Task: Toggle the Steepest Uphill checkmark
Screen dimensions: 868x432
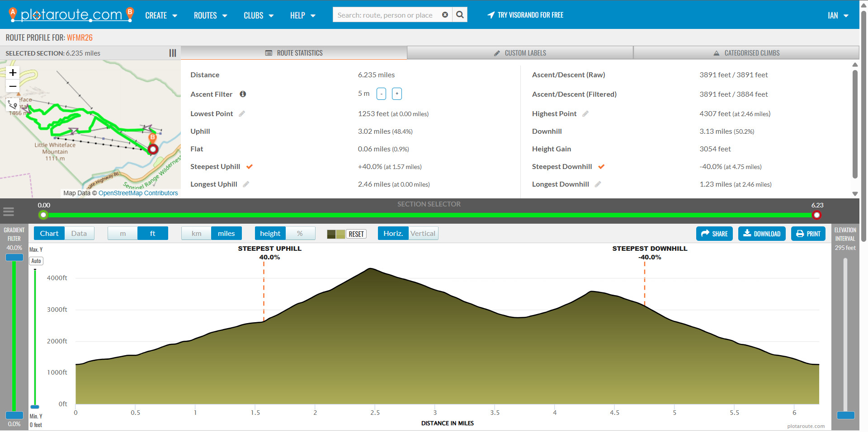Action: 250,167
